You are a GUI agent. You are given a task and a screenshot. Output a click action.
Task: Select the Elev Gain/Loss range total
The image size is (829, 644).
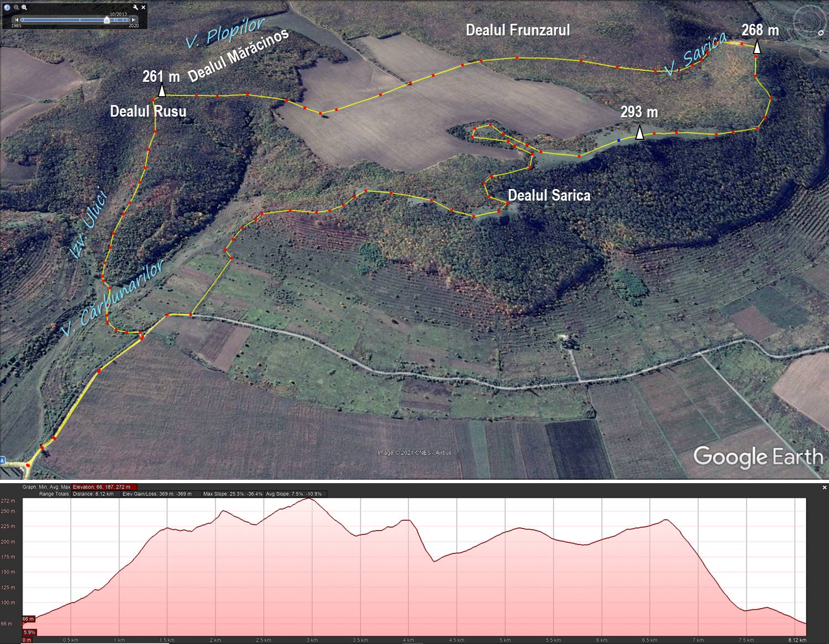click(158, 494)
